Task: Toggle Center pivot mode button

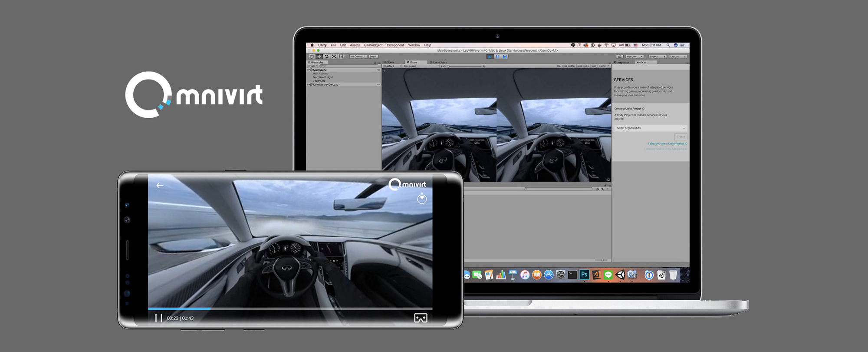Action: click(x=357, y=56)
